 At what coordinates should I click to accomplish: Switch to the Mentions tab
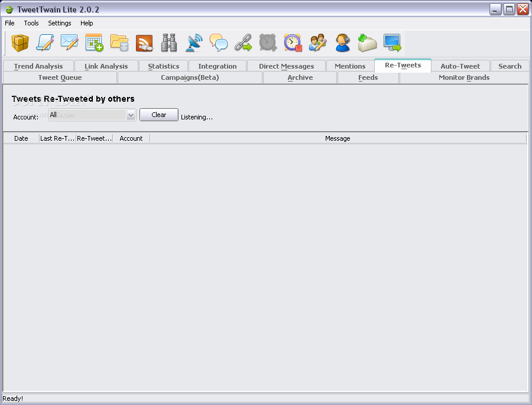click(x=350, y=66)
